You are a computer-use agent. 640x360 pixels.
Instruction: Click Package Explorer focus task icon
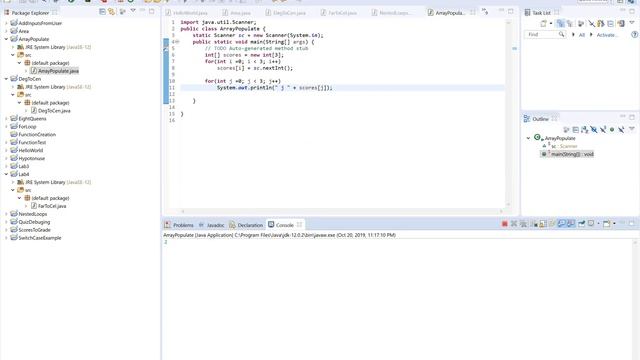(x=122, y=12)
